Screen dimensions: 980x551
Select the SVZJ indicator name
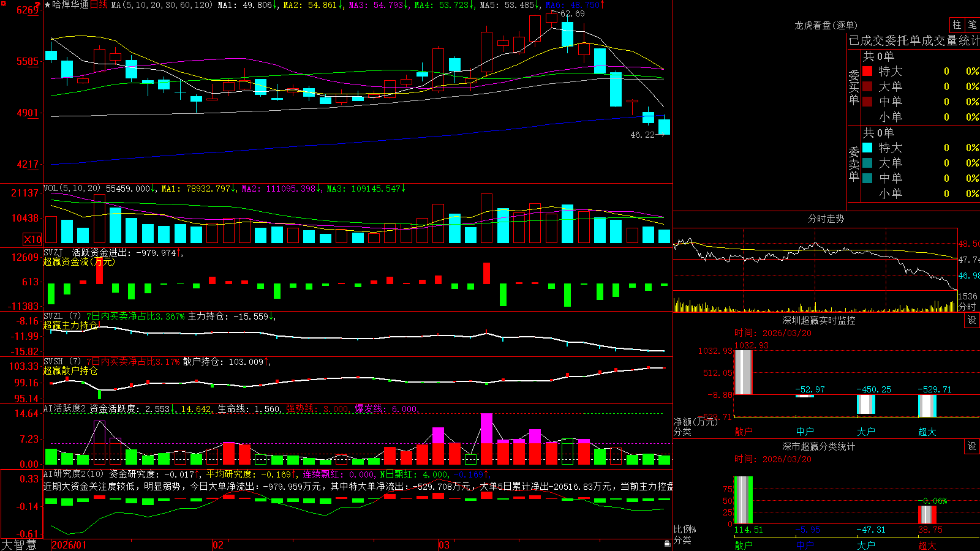[x=53, y=252]
